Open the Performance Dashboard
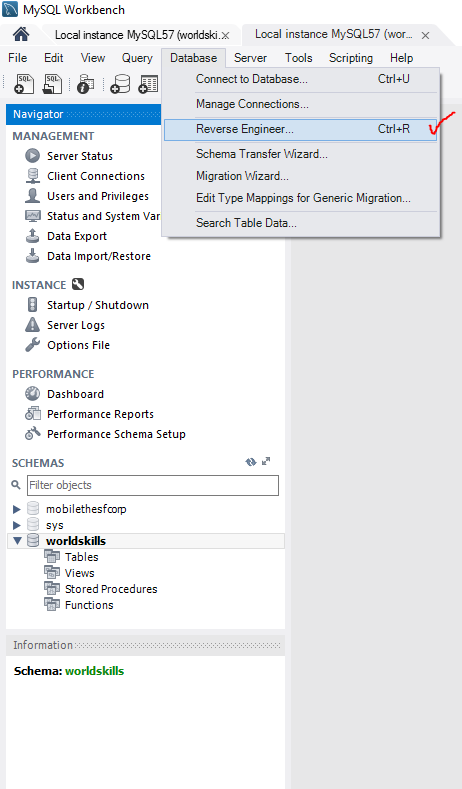The height and width of the screenshot is (789, 462). point(75,394)
